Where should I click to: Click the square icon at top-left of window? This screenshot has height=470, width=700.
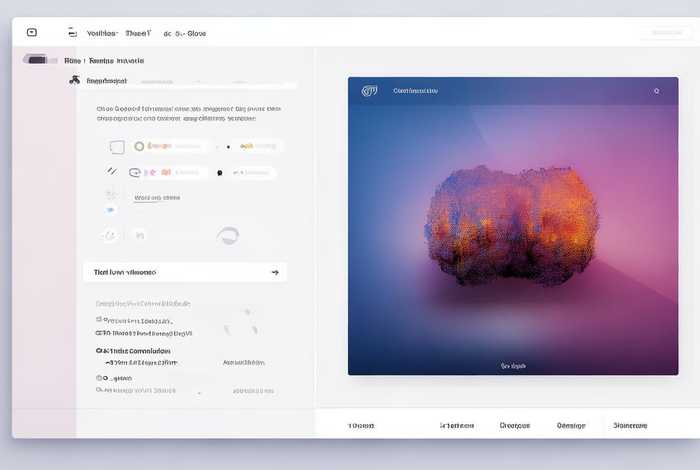pyautogui.click(x=32, y=33)
